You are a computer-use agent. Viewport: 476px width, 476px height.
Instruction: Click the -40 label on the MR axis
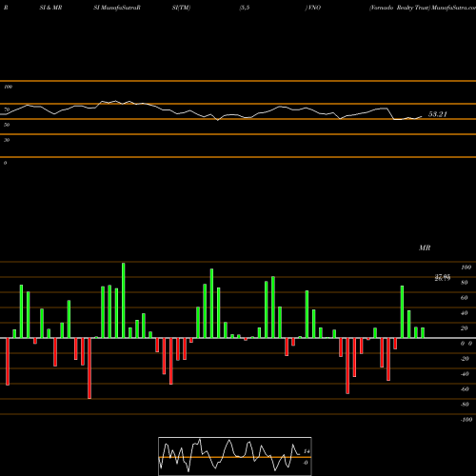pos(465,374)
